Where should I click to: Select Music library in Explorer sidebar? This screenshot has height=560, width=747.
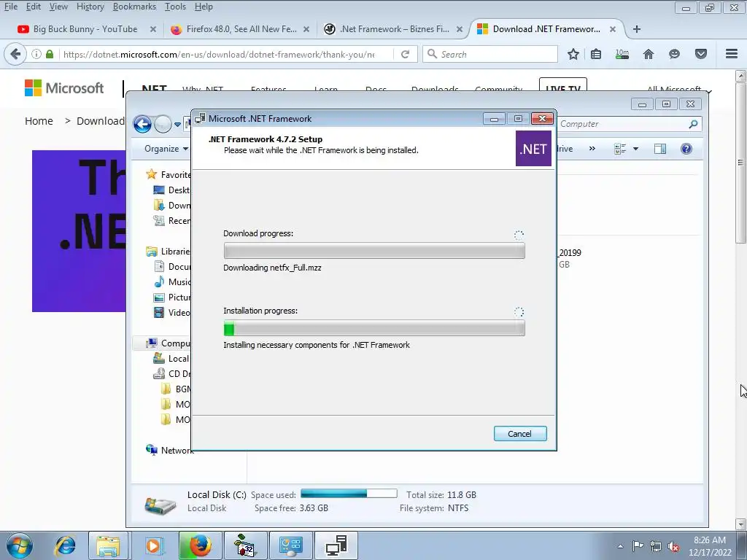[x=172, y=282]
